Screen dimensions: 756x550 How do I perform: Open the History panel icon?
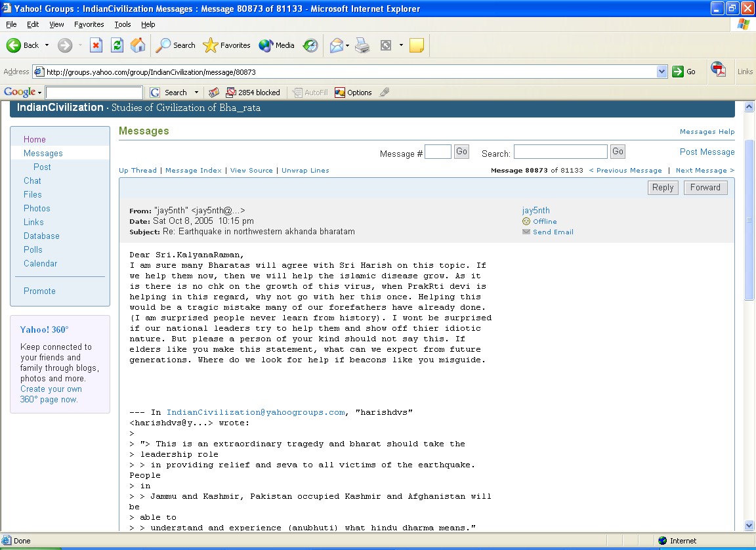click(310, 45)
